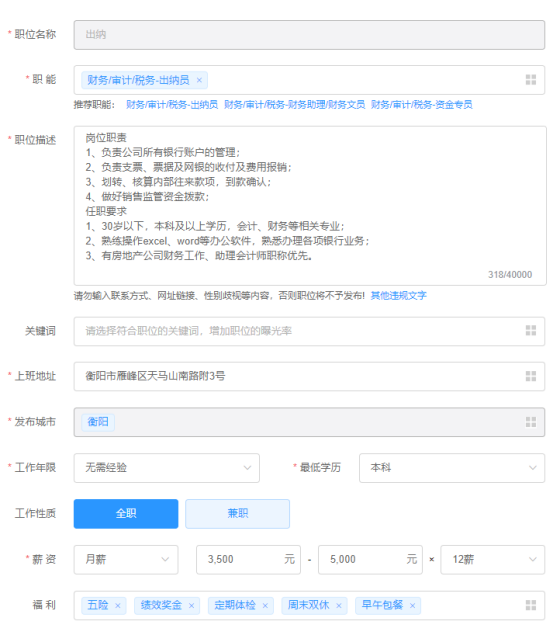554x635 pixels.
Task: Select 全职 as the work type
Action: click(x=126, y=514)
